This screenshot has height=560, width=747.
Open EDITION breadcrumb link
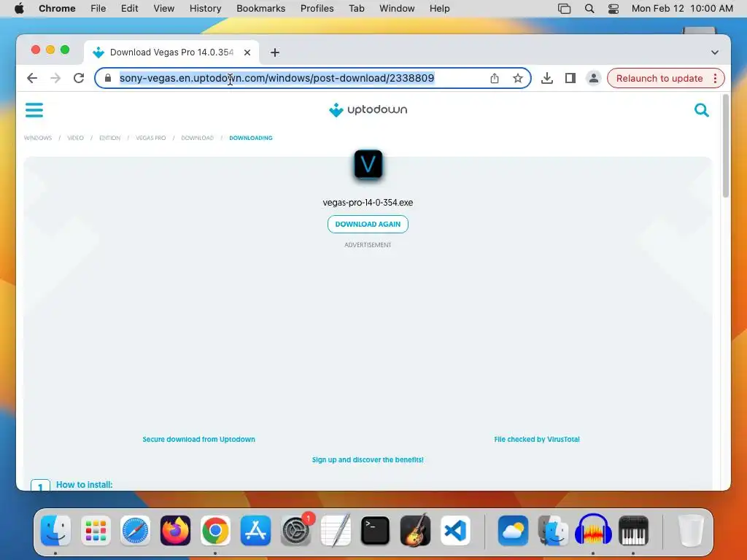coord(109,138)
